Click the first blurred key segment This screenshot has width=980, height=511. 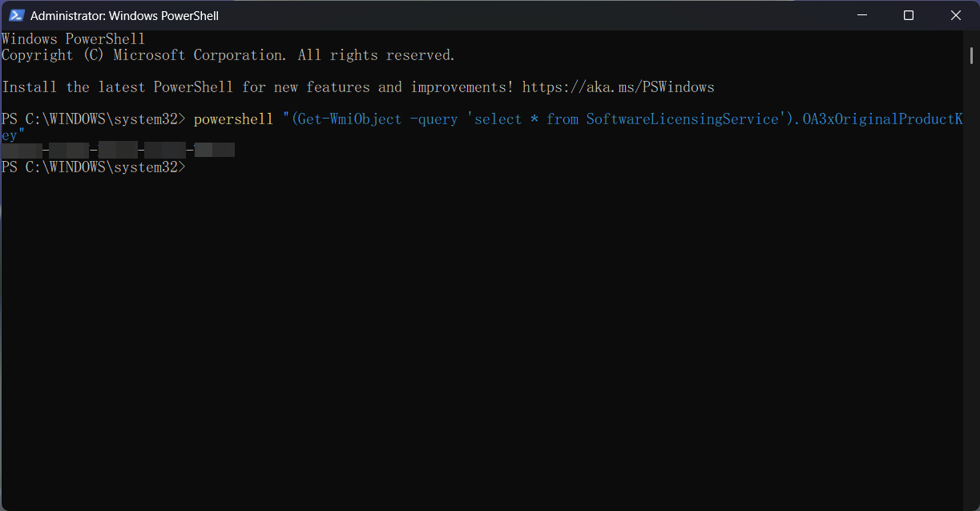[24, 149]
